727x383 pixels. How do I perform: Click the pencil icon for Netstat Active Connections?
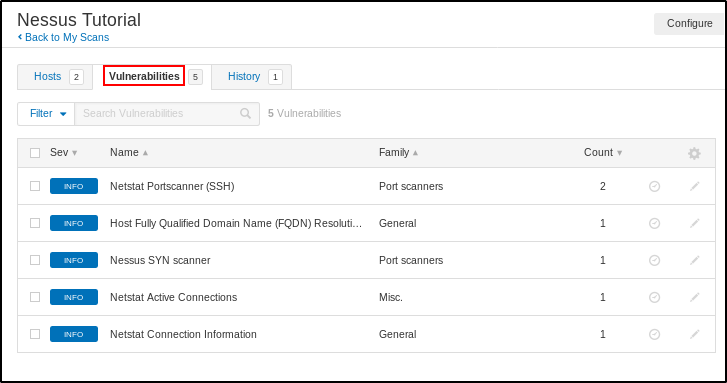tap(694, 297)
